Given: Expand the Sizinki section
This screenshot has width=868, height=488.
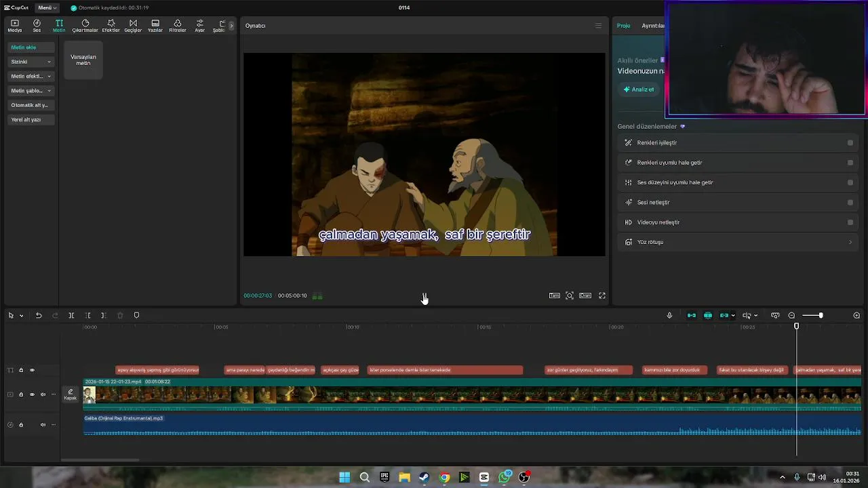Looking at the screenshot, I should tap(31, 62).
